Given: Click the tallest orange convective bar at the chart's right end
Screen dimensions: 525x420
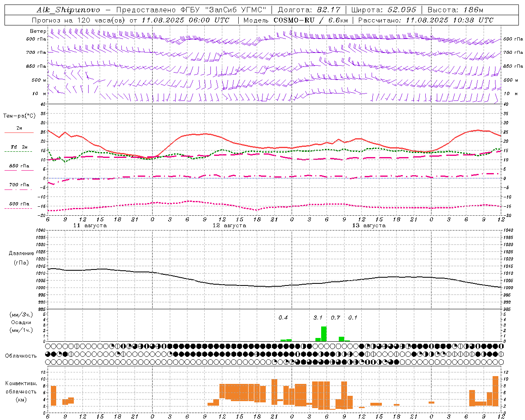Looking at the screenshot, I should click(495, 391).
